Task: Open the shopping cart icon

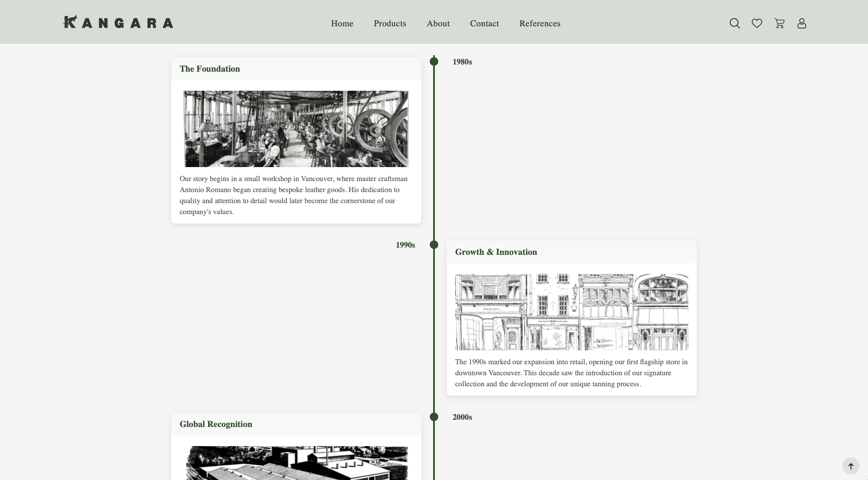Action: tap(779, 23)
